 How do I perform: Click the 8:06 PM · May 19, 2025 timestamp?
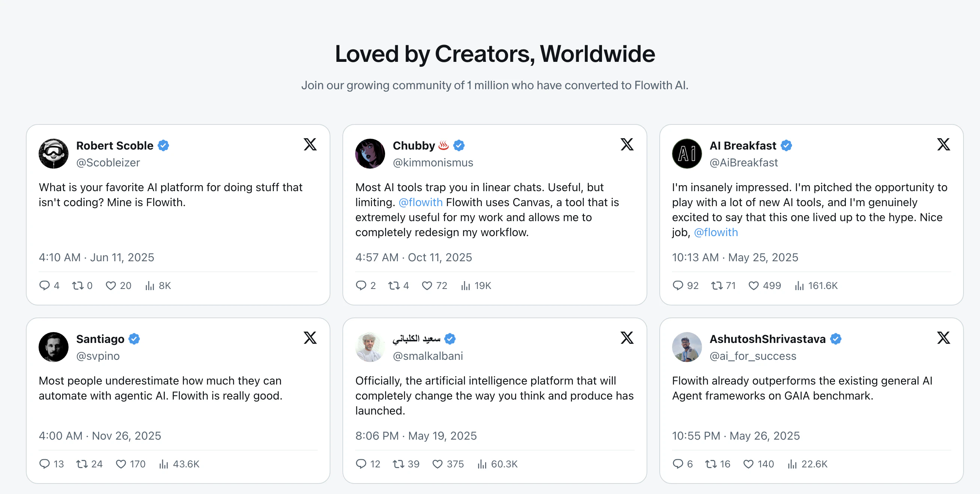416,436
